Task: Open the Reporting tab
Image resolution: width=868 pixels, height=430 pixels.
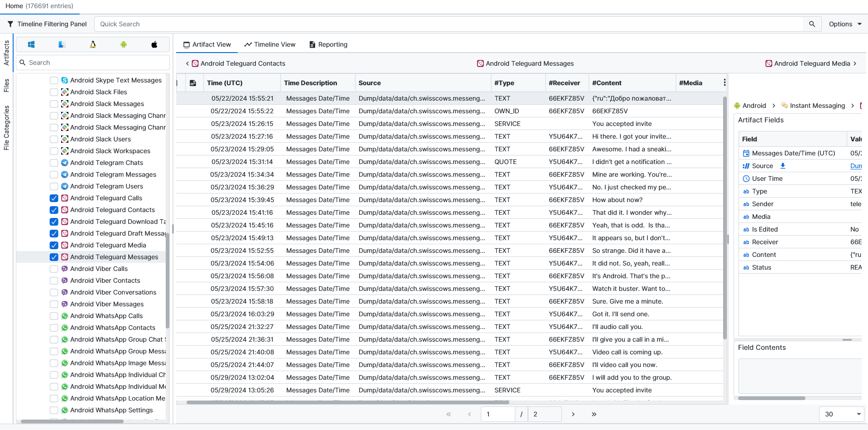Action: coord(328,44)
